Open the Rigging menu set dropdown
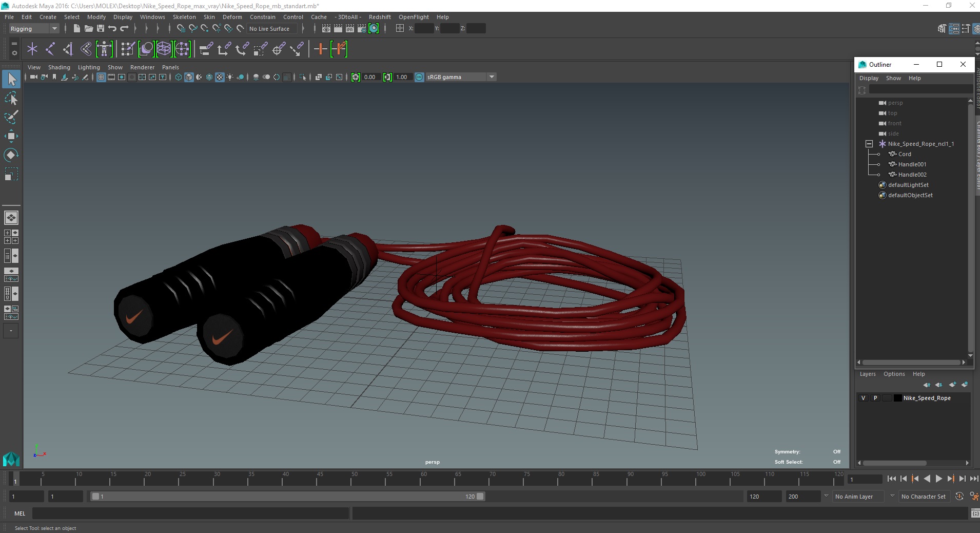Screen dimensions: 980x533 click(x=34, y=29)
